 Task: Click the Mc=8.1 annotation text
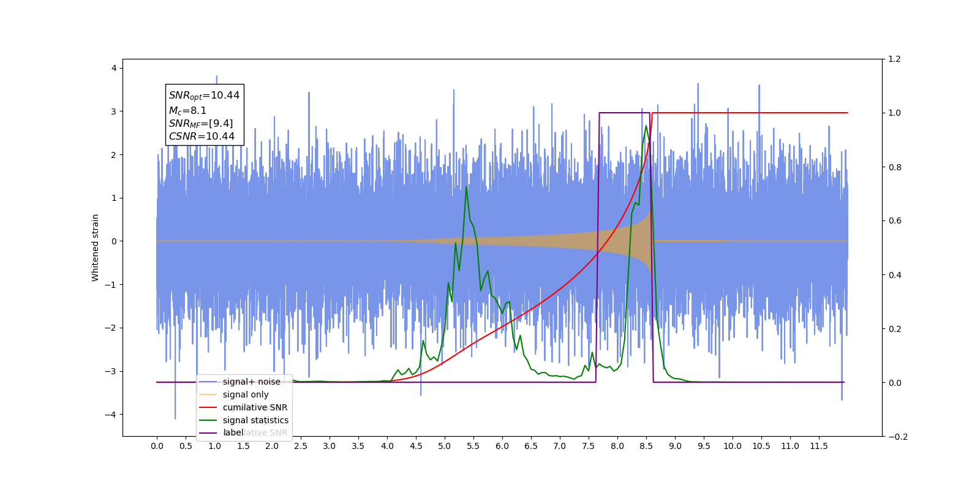pos(187,111)
